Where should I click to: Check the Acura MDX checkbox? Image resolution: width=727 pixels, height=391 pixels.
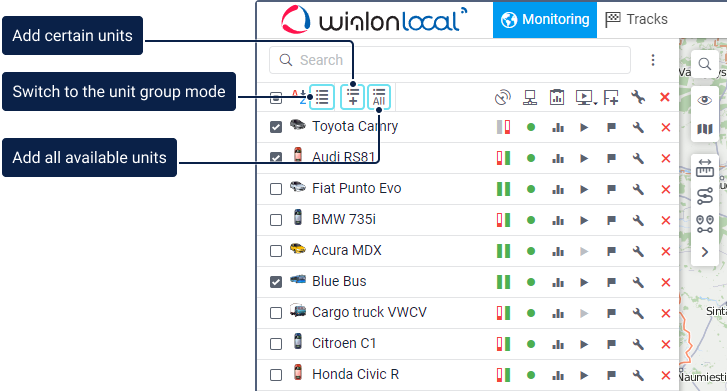(x=276, y=251)
